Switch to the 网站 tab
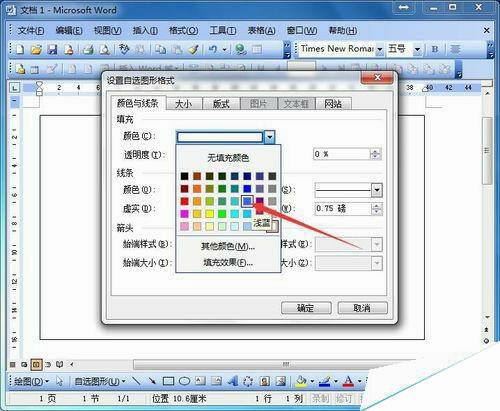The width and height of the screenshot is (500, 411). tap(333, 104)
